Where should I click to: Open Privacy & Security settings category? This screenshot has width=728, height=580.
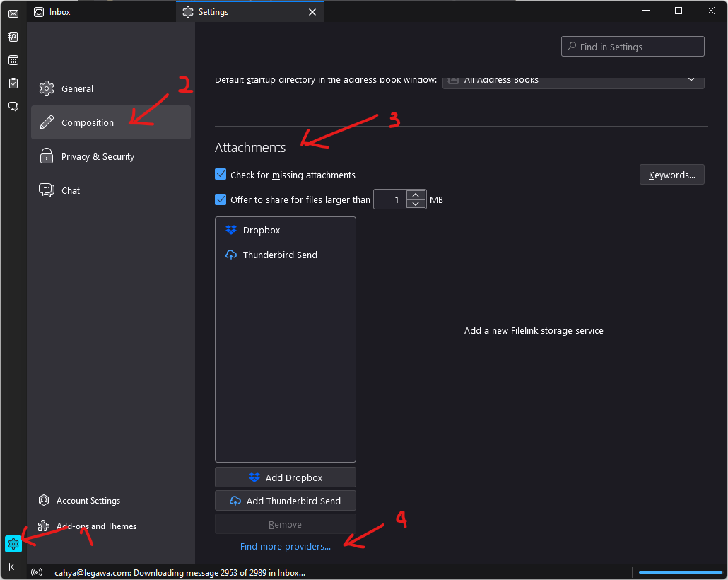tap(98, 157)
